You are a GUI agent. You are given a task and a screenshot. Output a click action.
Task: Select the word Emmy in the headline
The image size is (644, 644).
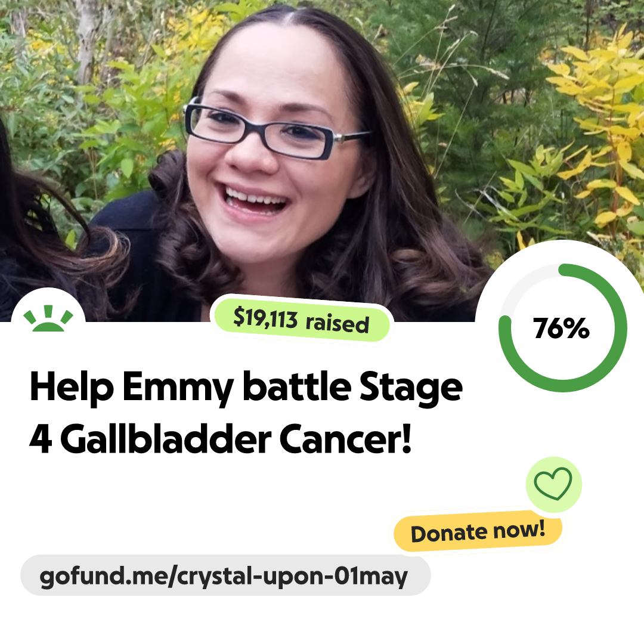(x=178, y=388)
